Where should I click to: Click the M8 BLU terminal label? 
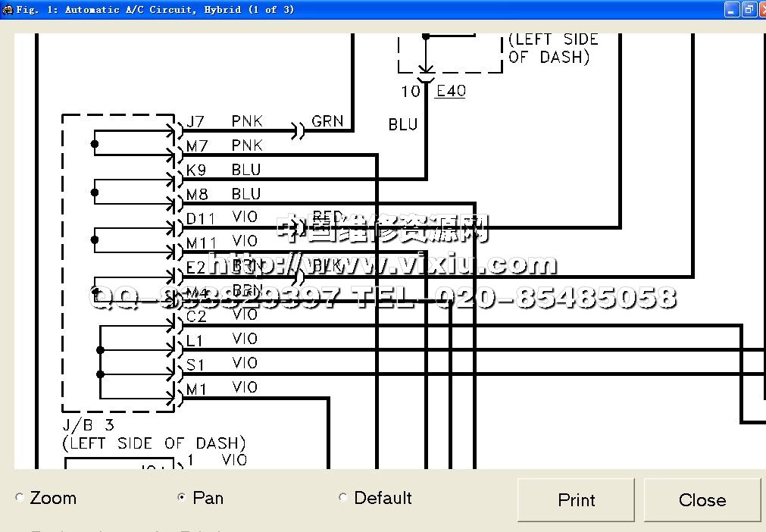click(x=197, y=195)
